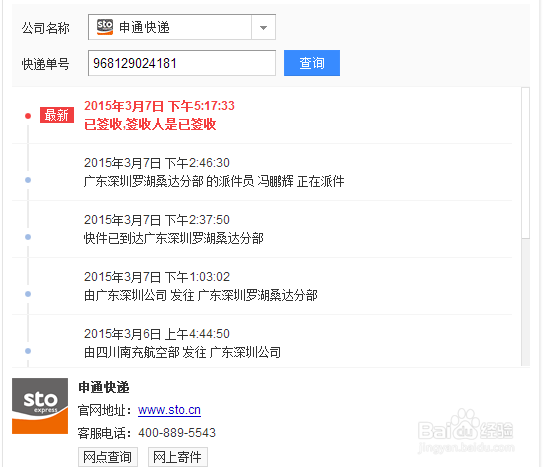Click the 公司名称 label
The height and width of the screenshot is (467, 546).
pyautogui.click(x=45, y=28)
